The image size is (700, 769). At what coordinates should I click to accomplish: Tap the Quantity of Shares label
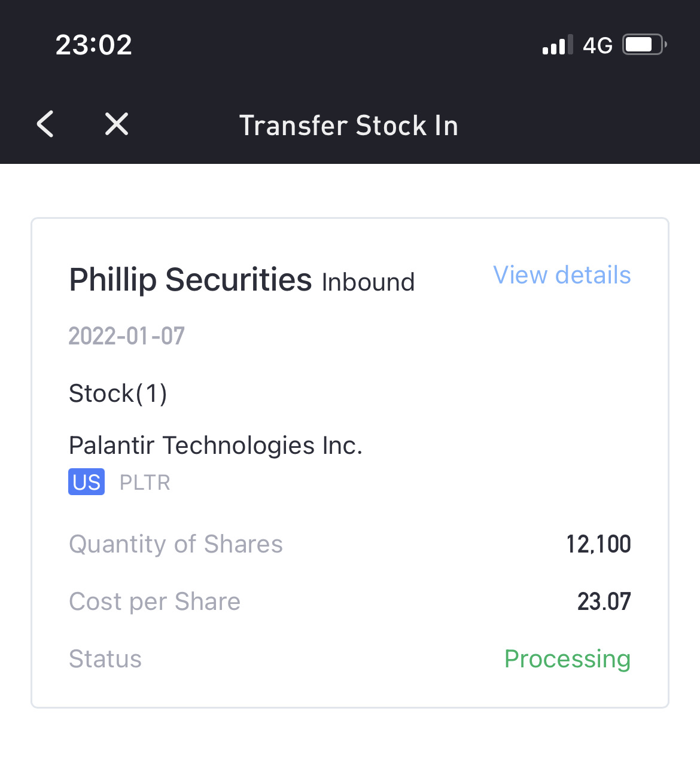176,544
